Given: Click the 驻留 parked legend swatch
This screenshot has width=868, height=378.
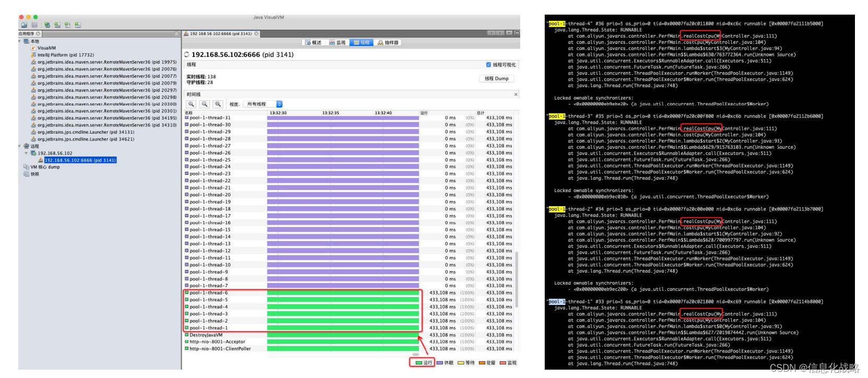Looking at the screenshot, I should click(x=482, y=363).
